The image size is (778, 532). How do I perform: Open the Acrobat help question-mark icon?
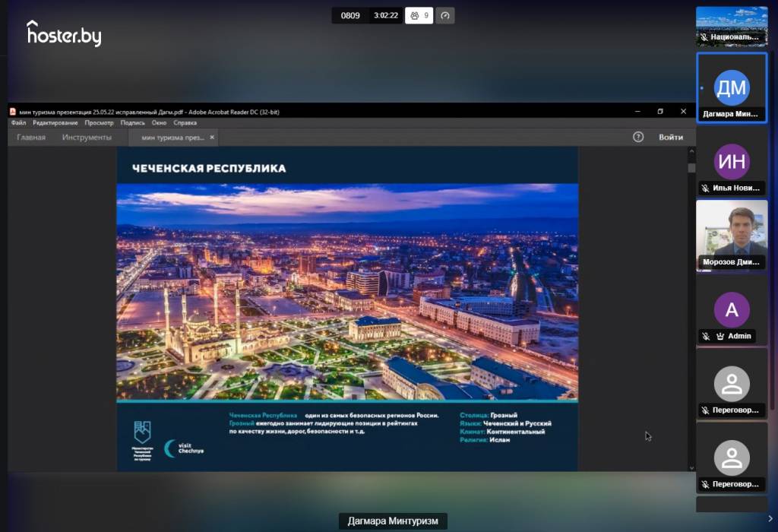point(638,137)
